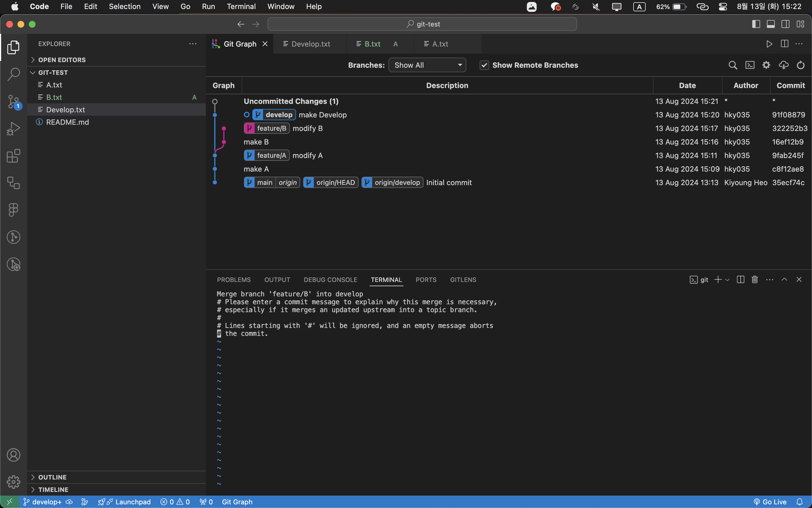Screen dimensions: 812x508
Task: Open the Selection menu in menu bar
Action: tap(125, 6)
